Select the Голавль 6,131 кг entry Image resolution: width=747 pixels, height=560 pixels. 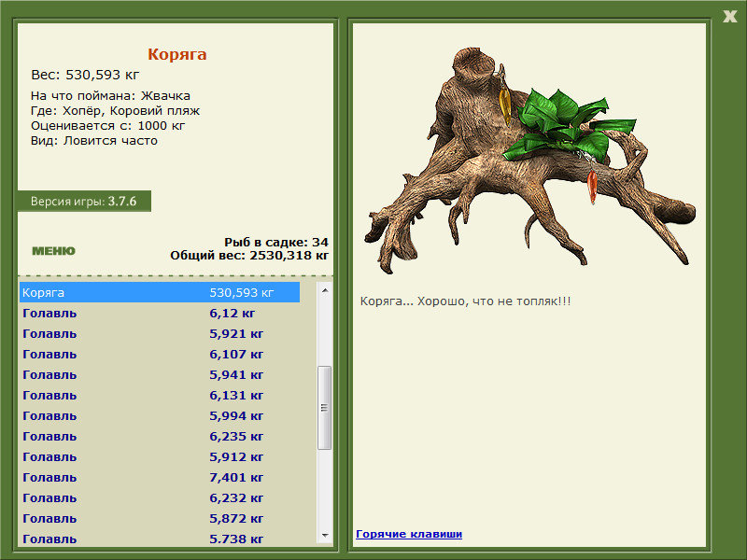[x=160, y=395]
